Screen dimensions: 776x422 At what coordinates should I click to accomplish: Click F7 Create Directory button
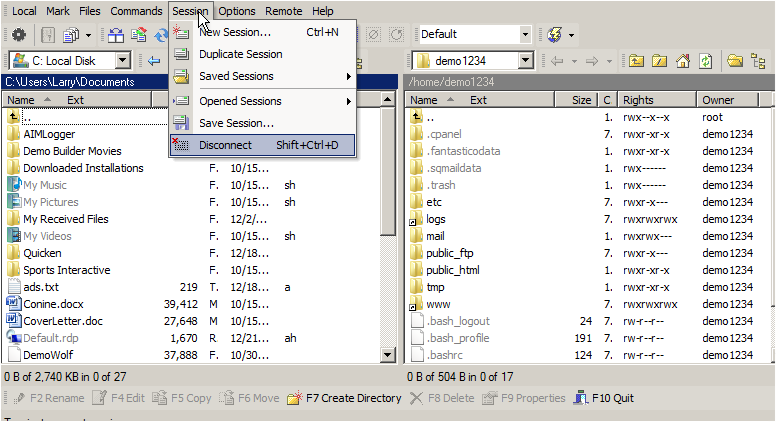[344, 398]
